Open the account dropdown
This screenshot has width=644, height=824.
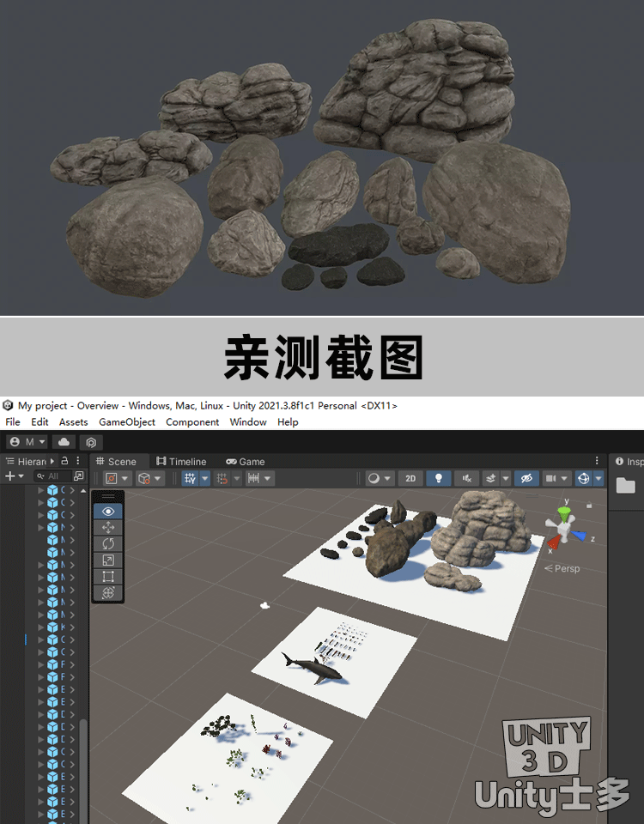click(x=28, y=442)
